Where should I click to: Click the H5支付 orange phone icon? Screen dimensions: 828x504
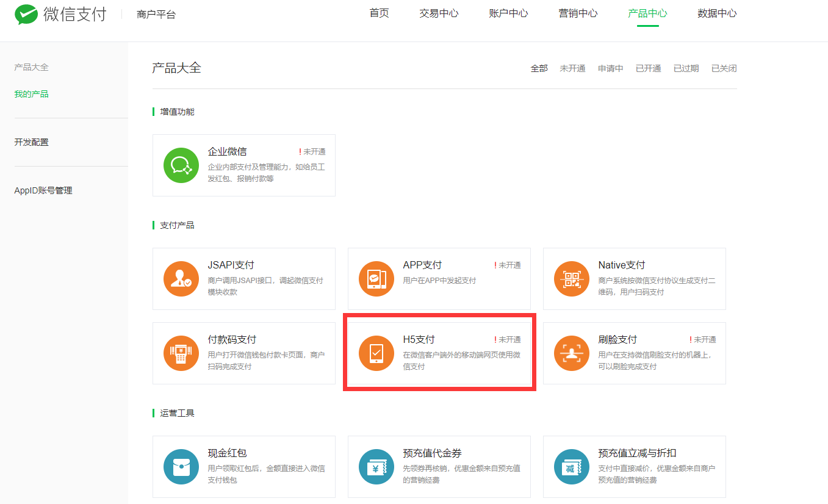click(376, 353)
